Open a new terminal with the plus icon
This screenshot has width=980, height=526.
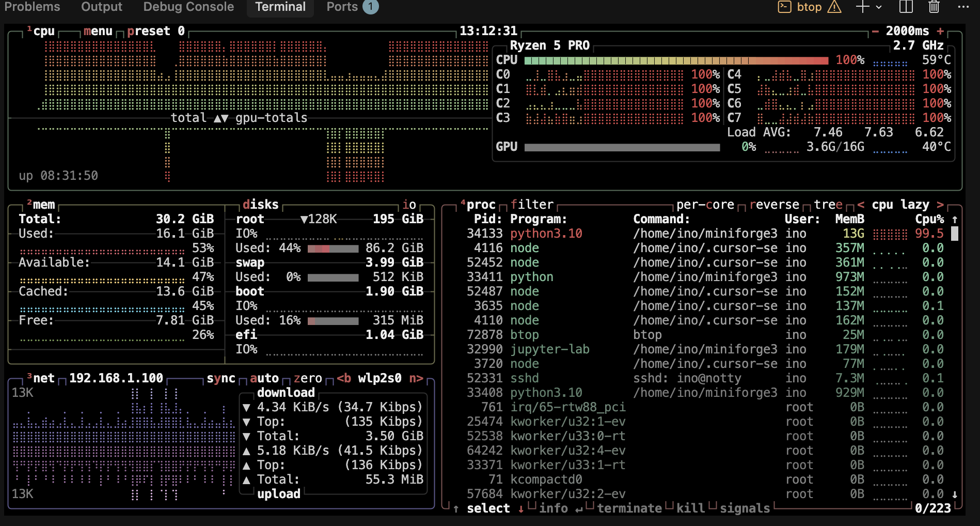pos(863,7)
